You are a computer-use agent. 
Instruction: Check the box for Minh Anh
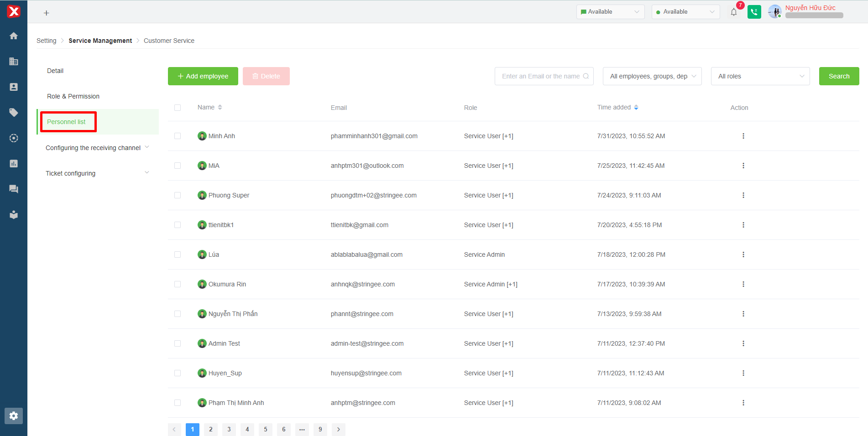[178, 136]
